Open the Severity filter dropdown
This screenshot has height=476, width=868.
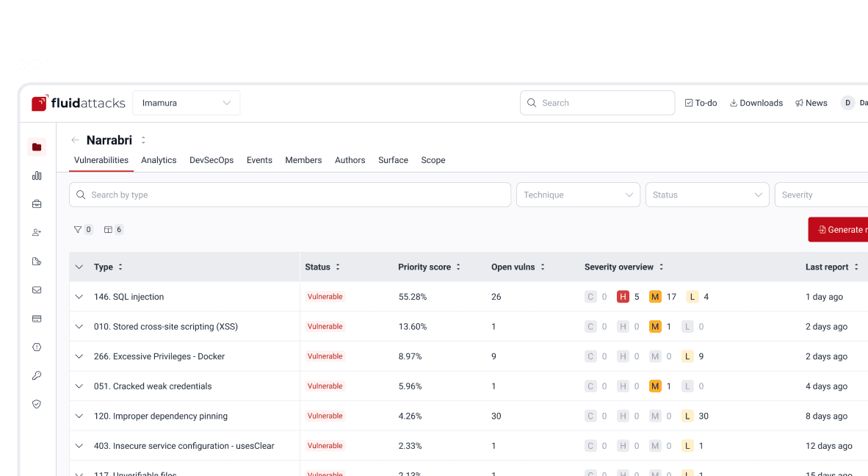click(822, 195)
